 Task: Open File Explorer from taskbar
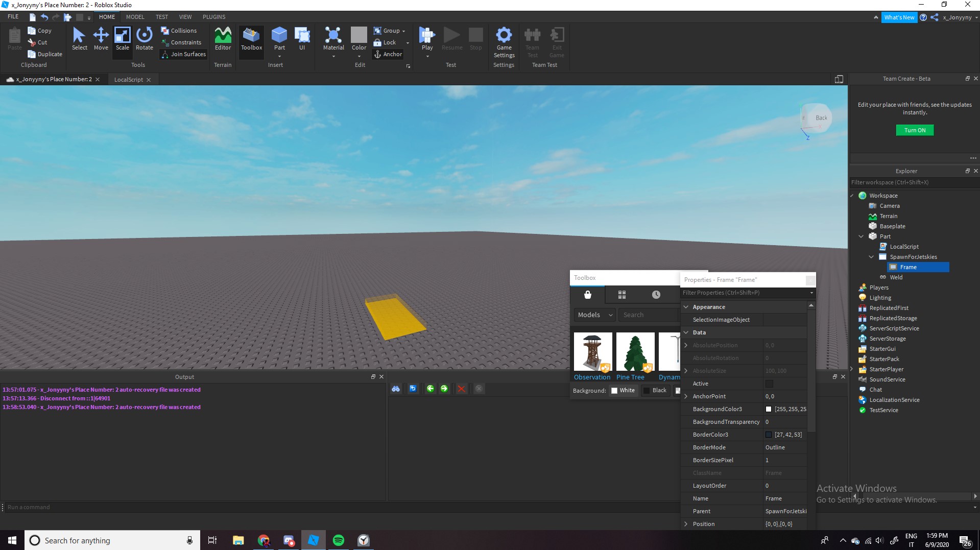[238, 540]
